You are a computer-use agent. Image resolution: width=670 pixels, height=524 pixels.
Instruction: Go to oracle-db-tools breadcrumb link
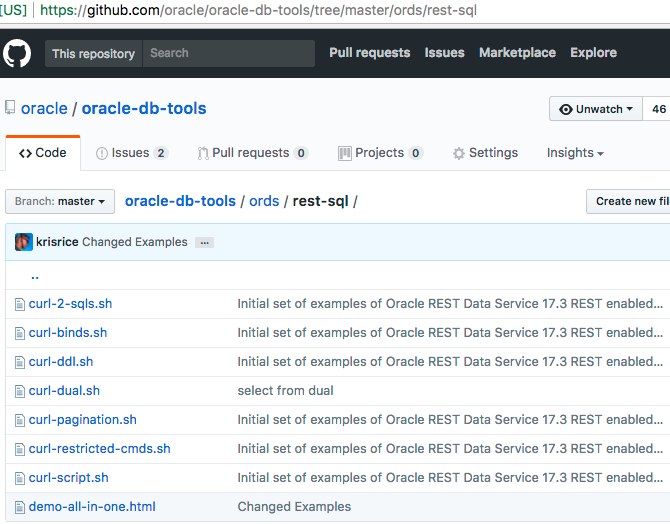pos(180,201)
